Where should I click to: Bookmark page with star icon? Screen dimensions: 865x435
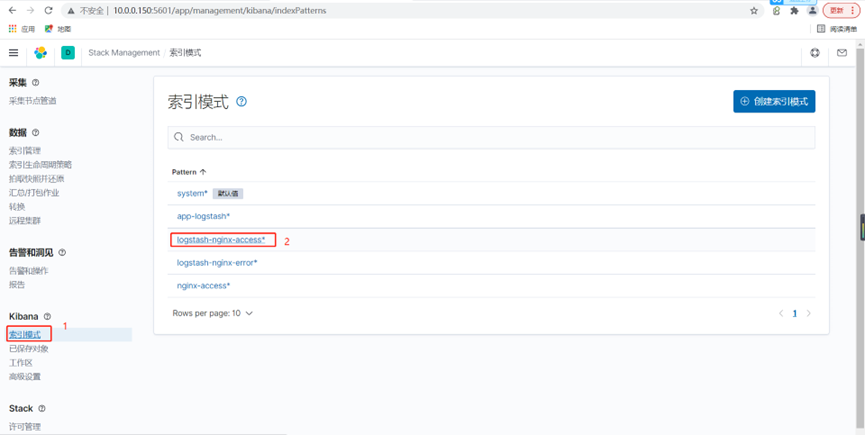754,10
